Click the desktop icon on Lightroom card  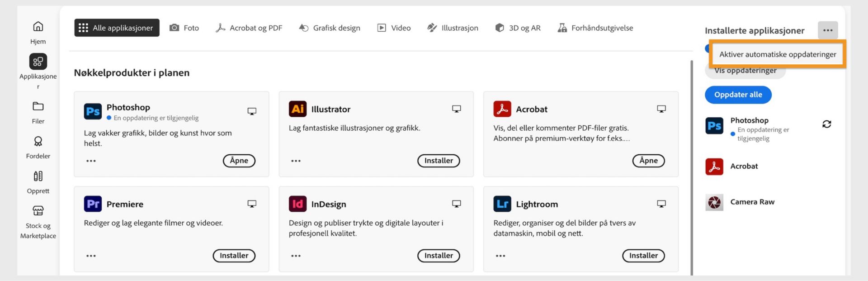click(661, 204)
